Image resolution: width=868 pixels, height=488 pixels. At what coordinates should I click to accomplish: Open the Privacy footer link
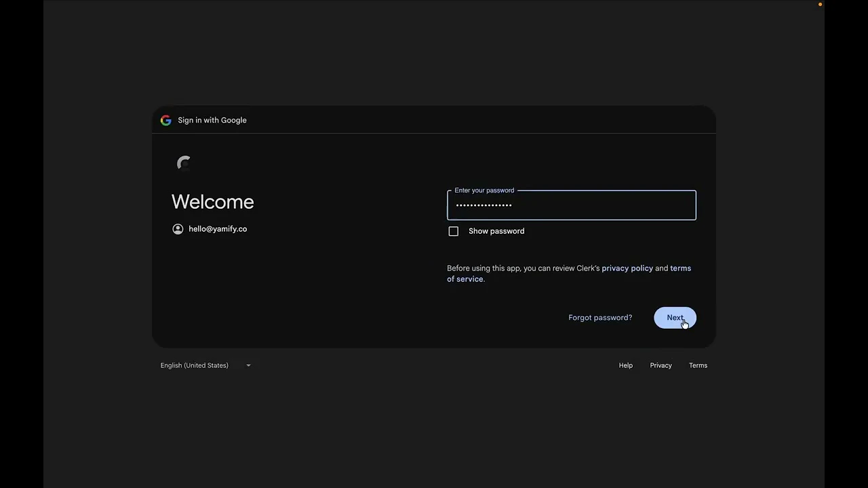(x=660, y=365)
